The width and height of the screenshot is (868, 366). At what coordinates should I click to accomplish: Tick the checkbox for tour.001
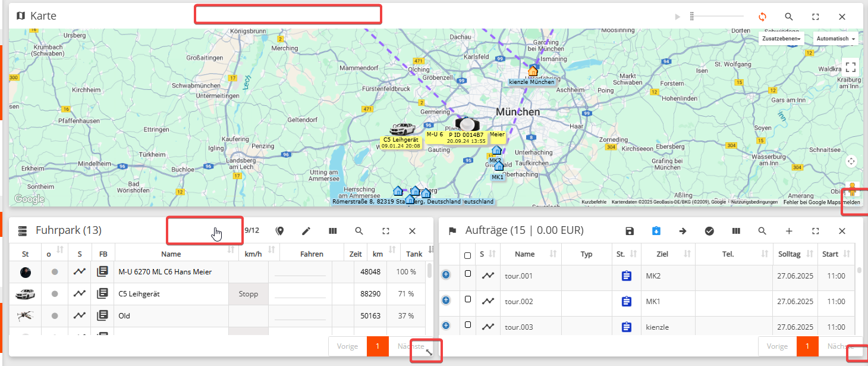pos(468,274)
